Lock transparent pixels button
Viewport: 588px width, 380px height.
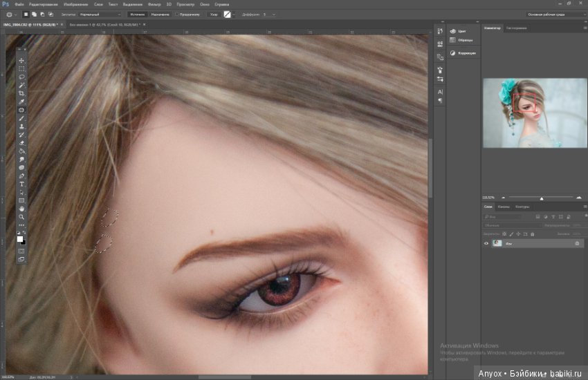[x=504, y=234]
